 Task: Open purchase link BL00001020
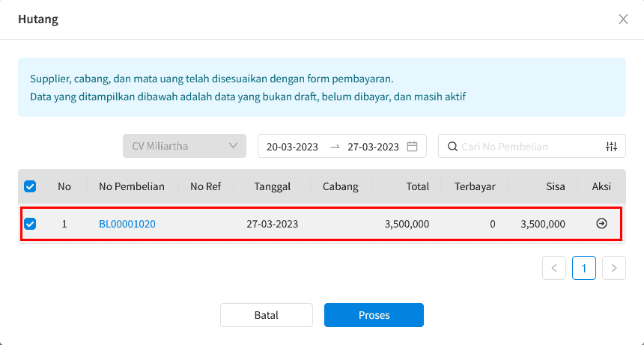[x=127, y=224]
